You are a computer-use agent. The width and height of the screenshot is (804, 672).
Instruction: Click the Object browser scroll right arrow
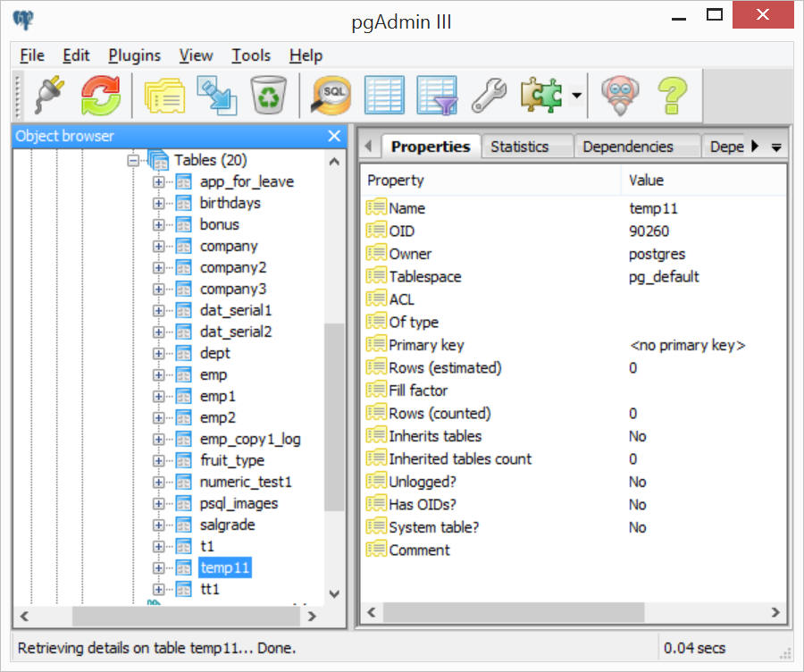[312, 616]
